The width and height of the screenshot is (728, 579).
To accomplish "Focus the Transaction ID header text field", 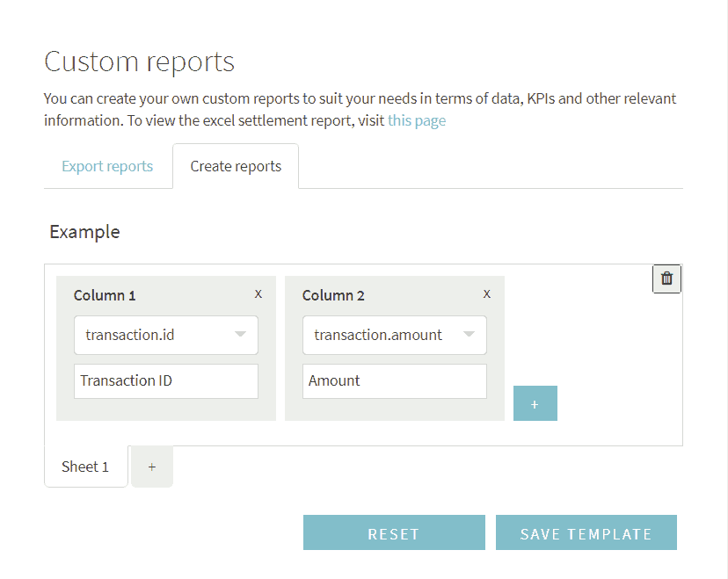I will (166, 381).
